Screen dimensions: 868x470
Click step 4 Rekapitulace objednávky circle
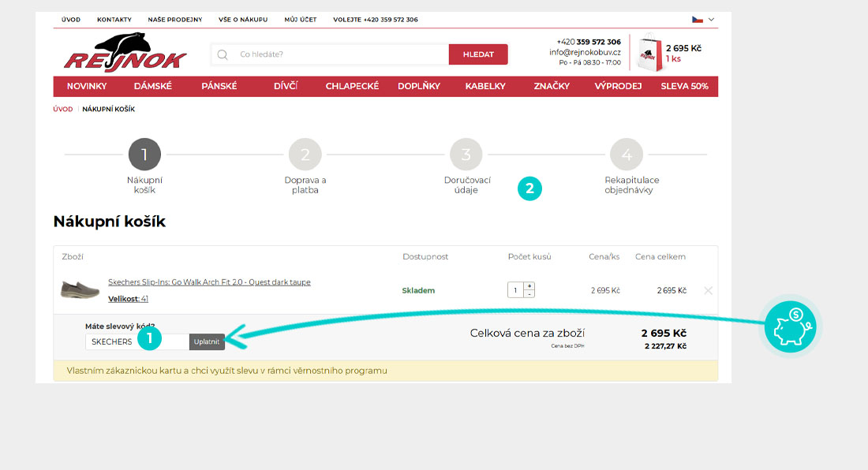[x=627, y=155]
